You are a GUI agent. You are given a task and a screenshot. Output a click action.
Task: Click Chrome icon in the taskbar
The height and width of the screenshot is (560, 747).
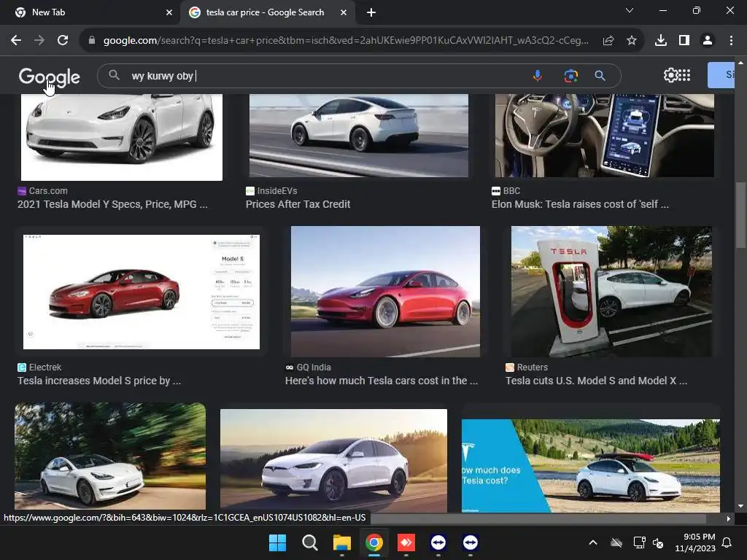374,542
